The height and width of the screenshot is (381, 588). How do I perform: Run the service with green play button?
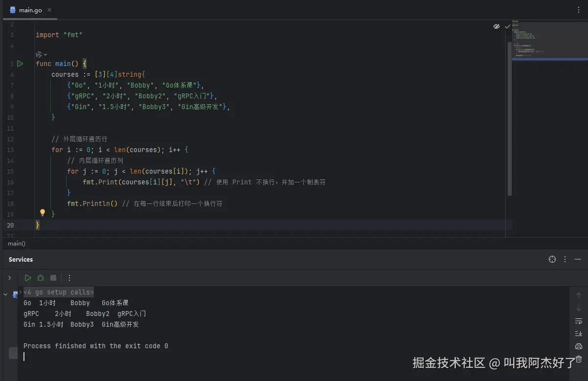[28, 278]
